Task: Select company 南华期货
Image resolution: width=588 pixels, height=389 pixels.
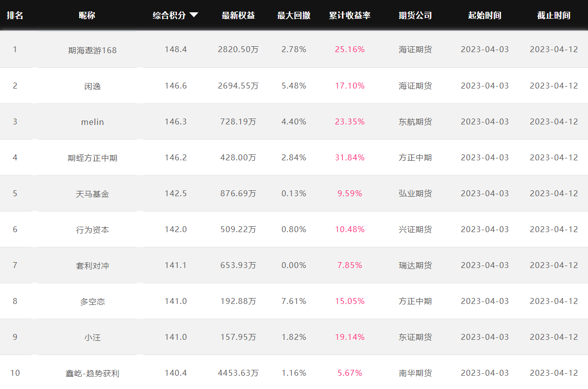Action: tap(415, 373)
